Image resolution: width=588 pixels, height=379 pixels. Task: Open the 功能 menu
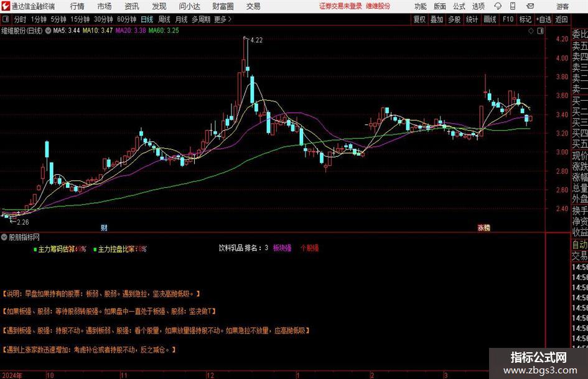[x=421, y=6]
